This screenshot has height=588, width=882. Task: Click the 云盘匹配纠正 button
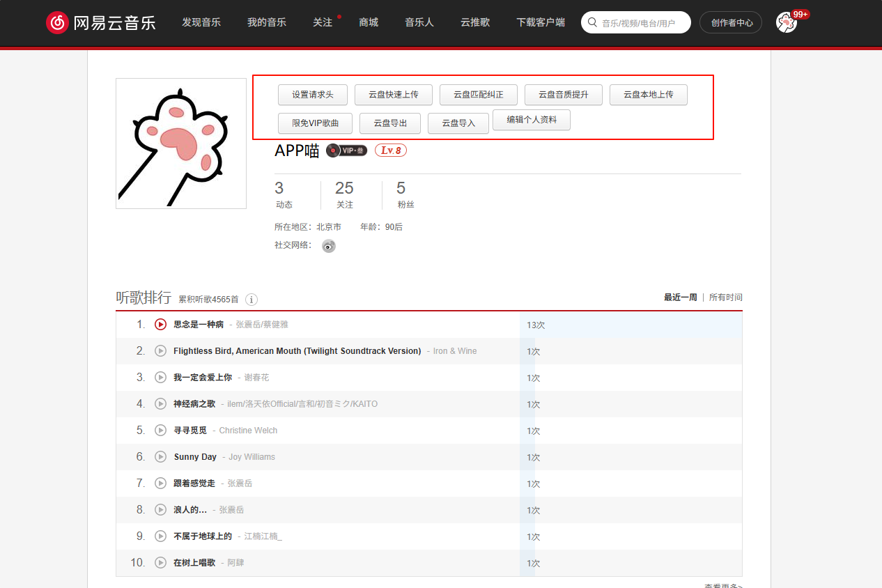click(x=479, y=95)
